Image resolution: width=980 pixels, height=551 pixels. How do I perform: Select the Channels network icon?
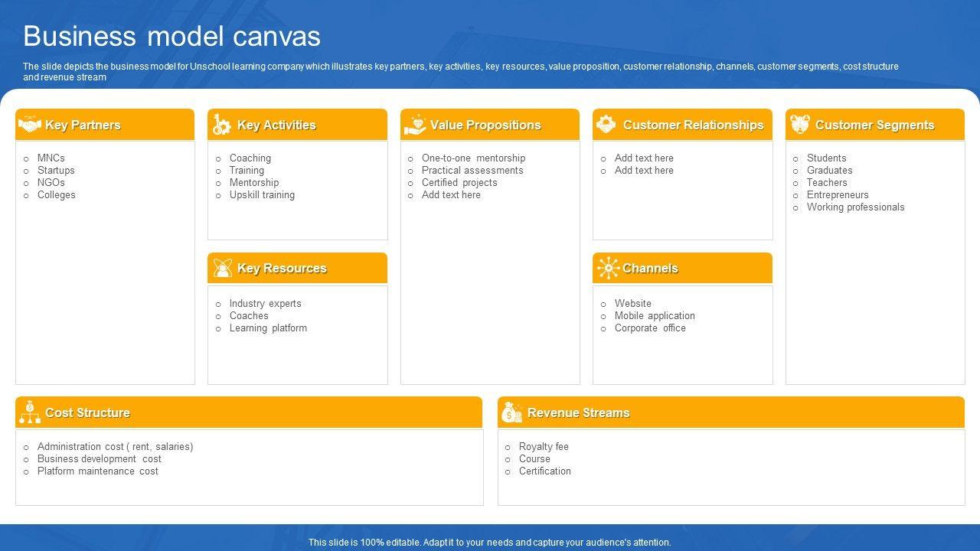coord(608,268)
